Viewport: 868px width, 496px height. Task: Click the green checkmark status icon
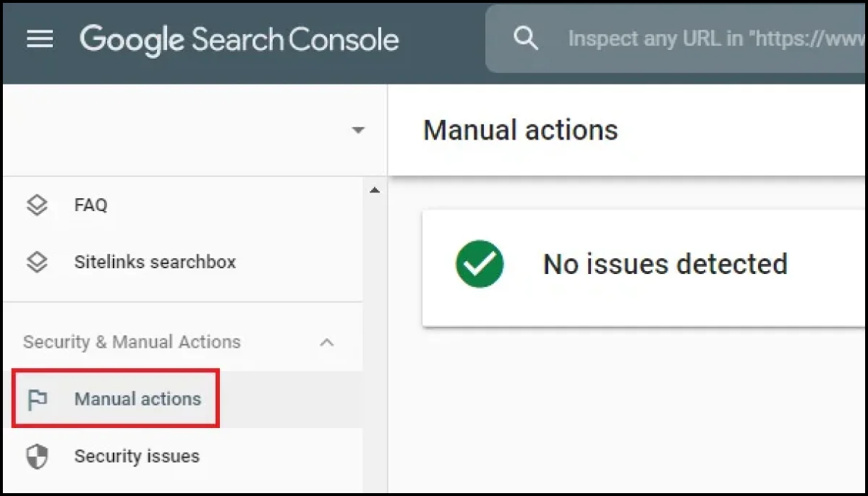pos(480,265)
